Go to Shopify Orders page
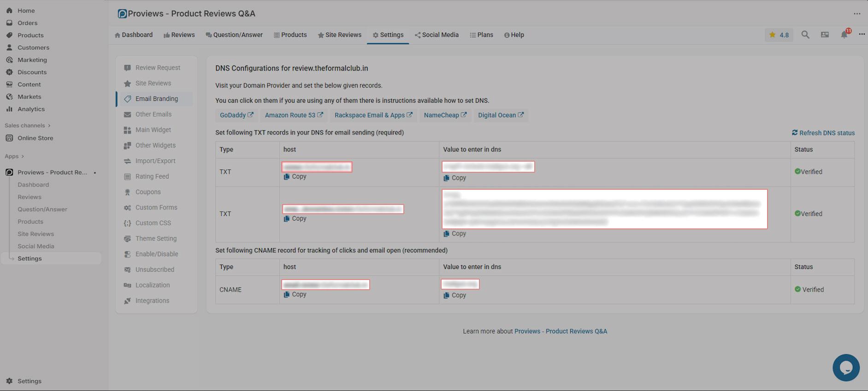868x391 pixels. [x=27, y=23]
